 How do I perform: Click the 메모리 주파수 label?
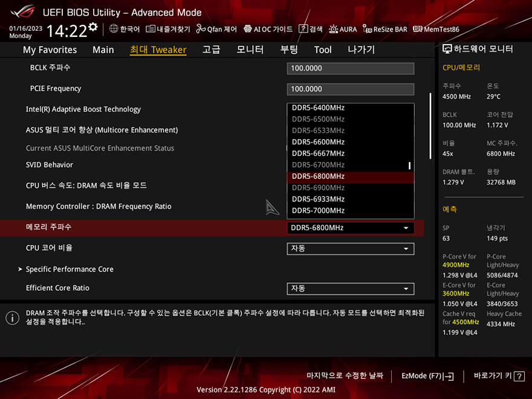pos(48,227)
